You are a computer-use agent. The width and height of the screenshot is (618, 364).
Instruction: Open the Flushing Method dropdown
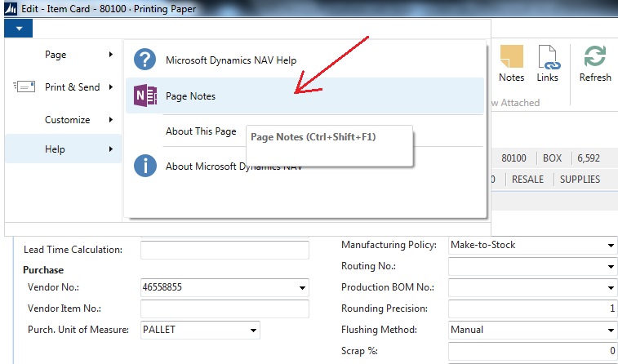click(x=611, y=330)
